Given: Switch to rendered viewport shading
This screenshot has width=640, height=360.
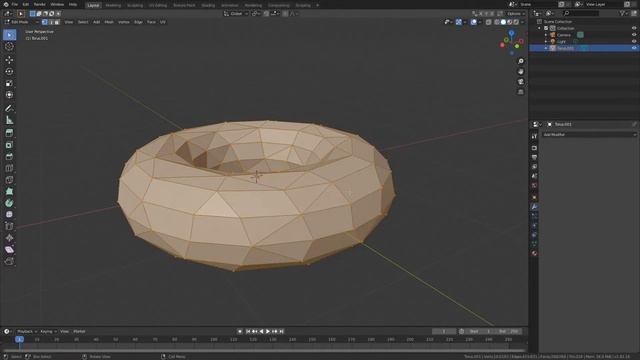Looking at the screenshot, I should (x=516, y=22).
